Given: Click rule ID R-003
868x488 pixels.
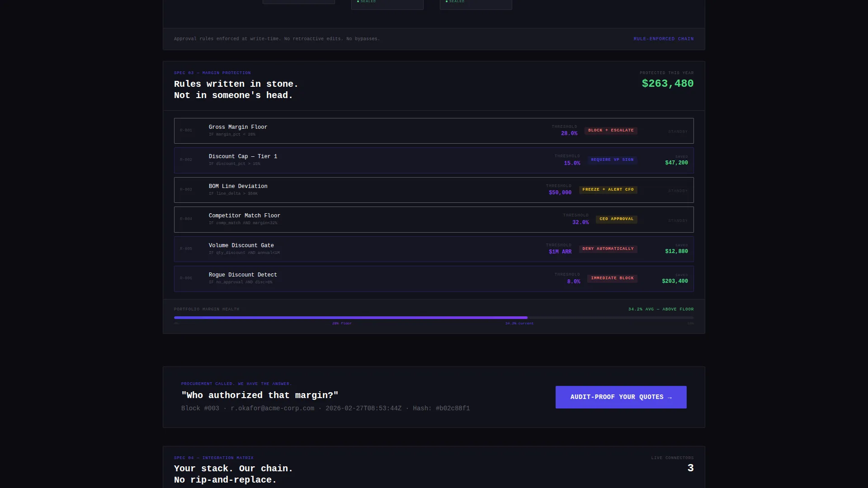Looking at the screenshot, I should [186, 190].
